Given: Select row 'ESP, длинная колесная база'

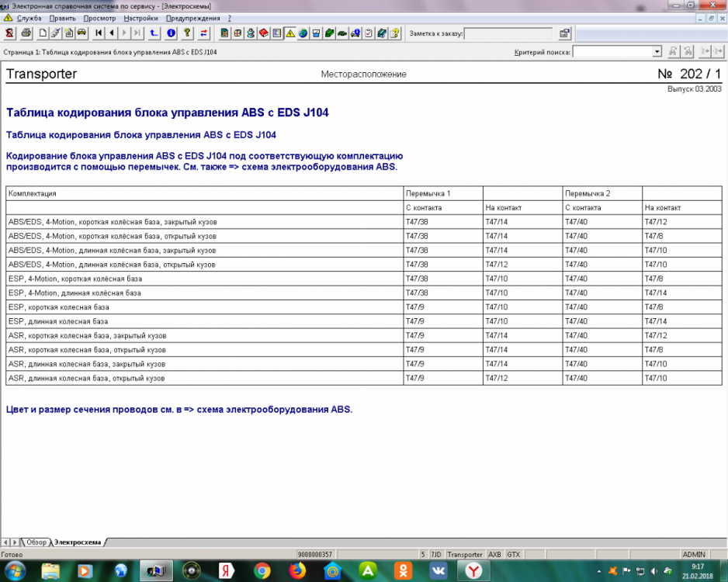Looking at the screenshot, I should [363, 321].
